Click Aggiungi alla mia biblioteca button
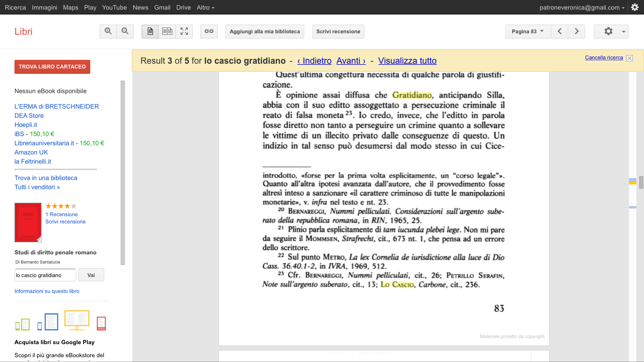This screenshot has width=644, height=362. coord(265,31)
